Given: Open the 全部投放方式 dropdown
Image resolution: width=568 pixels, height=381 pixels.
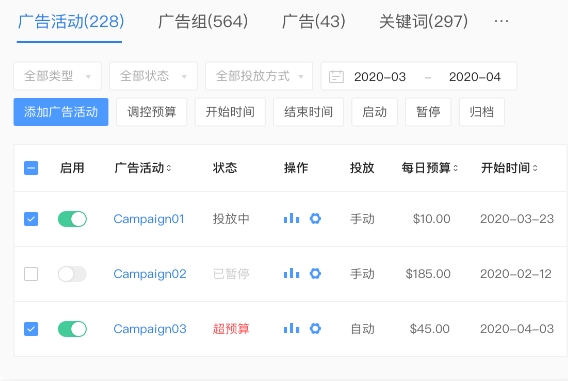Looking at the screenshot, I should pyautogui.click(x=259, y=76).
